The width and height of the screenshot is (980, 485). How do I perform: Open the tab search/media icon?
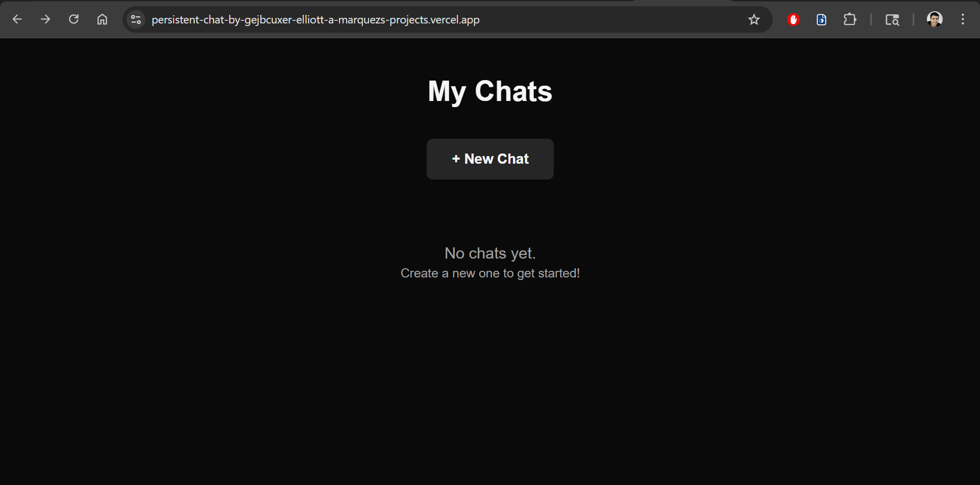click(x=892, y=19)
